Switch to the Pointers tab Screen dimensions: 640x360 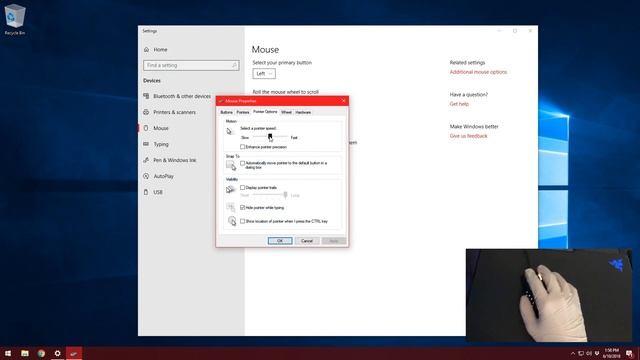coord(242,112)
